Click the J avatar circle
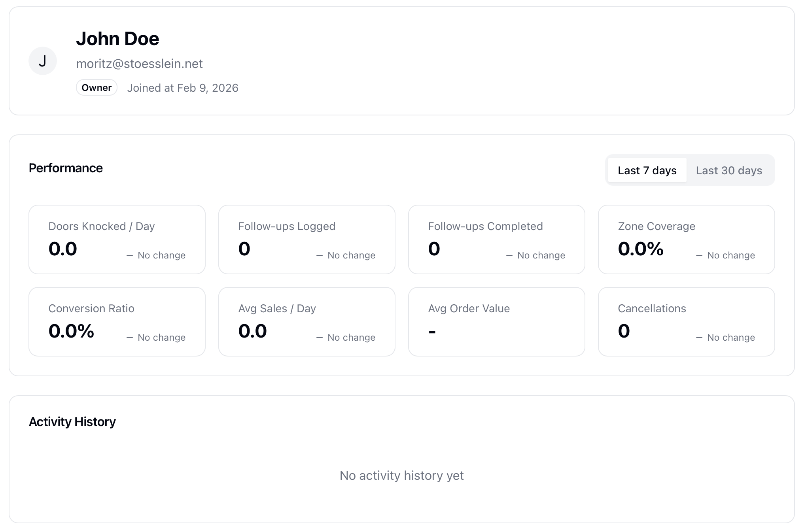This screenshot has width=806, height=532. (x=43, y=61)
